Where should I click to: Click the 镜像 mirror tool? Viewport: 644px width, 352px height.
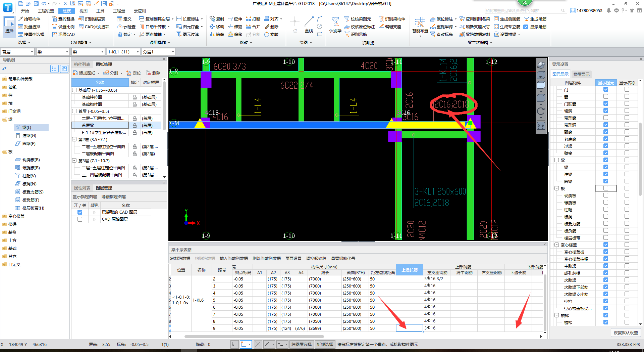217,34
